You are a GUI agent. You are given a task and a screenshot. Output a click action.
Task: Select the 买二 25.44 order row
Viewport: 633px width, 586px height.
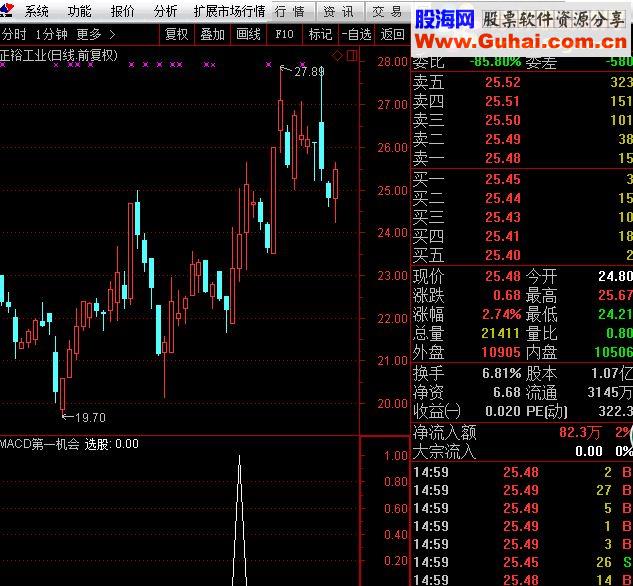coord(522,198)
